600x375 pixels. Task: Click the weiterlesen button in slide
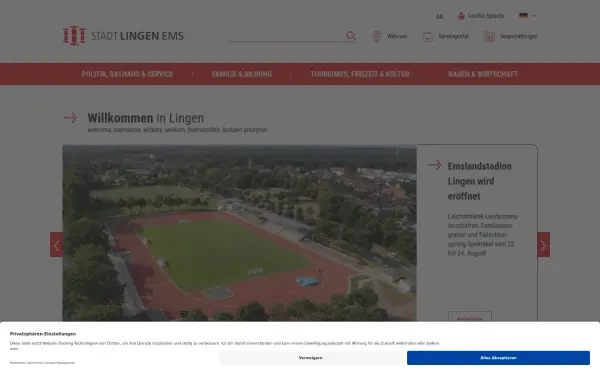[470, 317]
